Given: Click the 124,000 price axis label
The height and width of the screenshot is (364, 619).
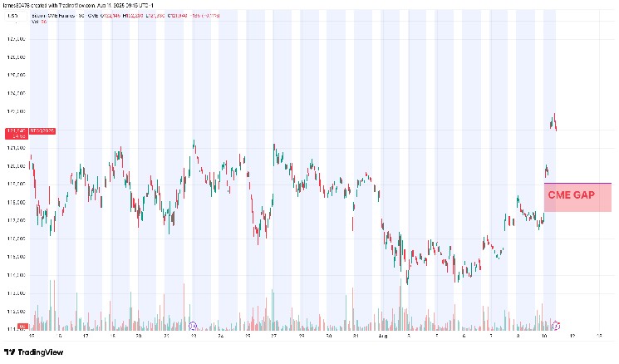Looking at the screenshot, I should tap(16, 93).
